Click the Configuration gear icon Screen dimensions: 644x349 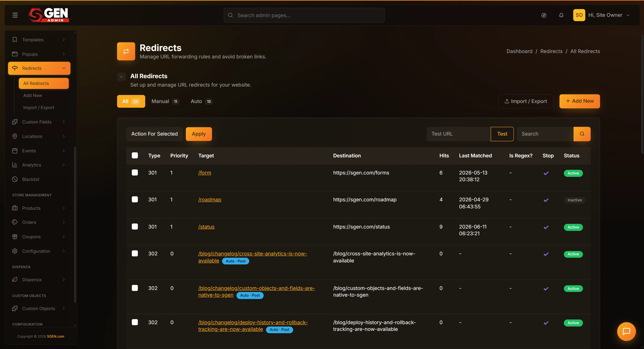pos(15,251)
